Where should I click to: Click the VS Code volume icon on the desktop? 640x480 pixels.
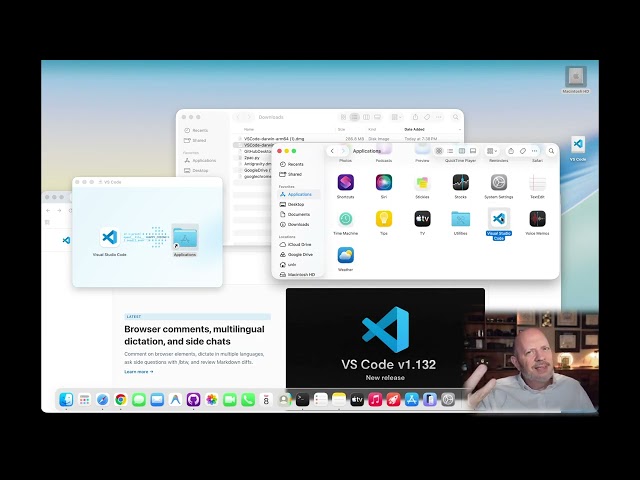coord(578,144)
